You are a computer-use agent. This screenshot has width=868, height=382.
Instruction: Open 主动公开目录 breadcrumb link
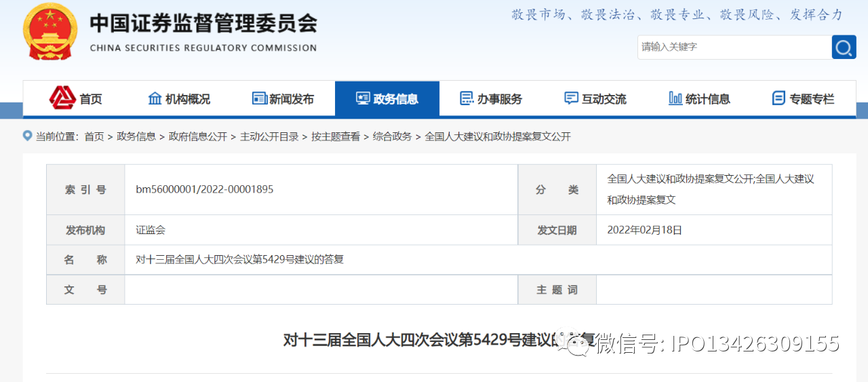click(269, 136)
